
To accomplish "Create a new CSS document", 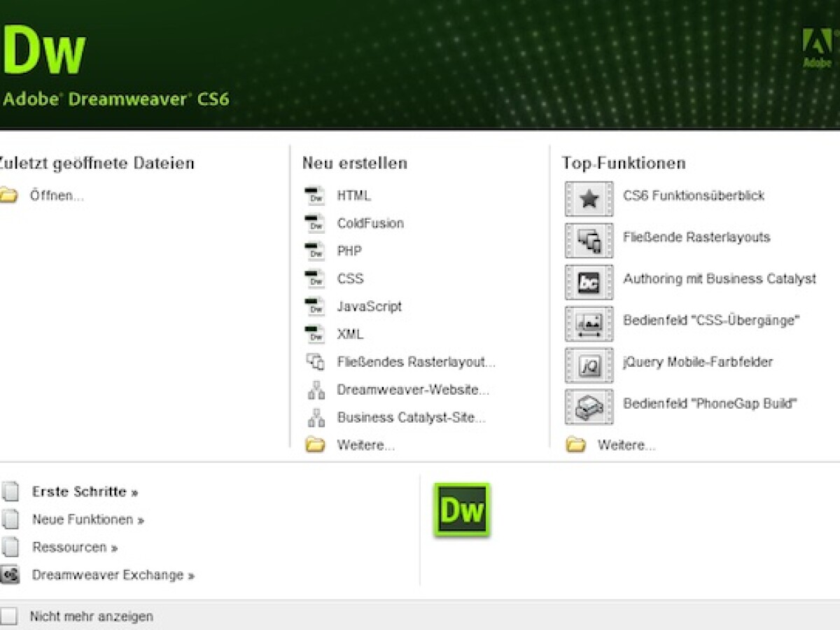I will [350, 279].
